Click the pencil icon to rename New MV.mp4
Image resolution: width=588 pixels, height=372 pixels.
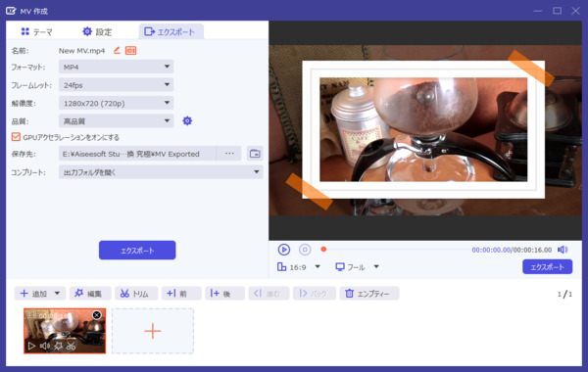[x=117, y=50]
